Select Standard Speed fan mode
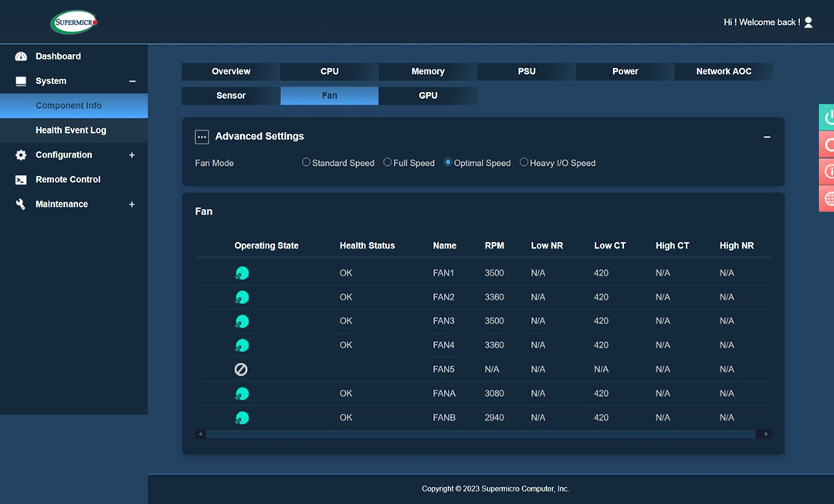Image resolution: width=834 pixels, height=504 pixels. (x=306, y=162)
